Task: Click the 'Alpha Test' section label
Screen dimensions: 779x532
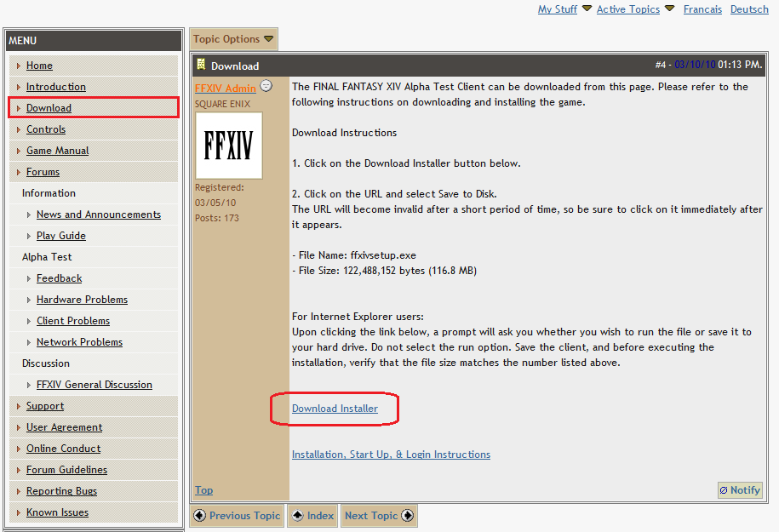Action: [x=47, y=257]
